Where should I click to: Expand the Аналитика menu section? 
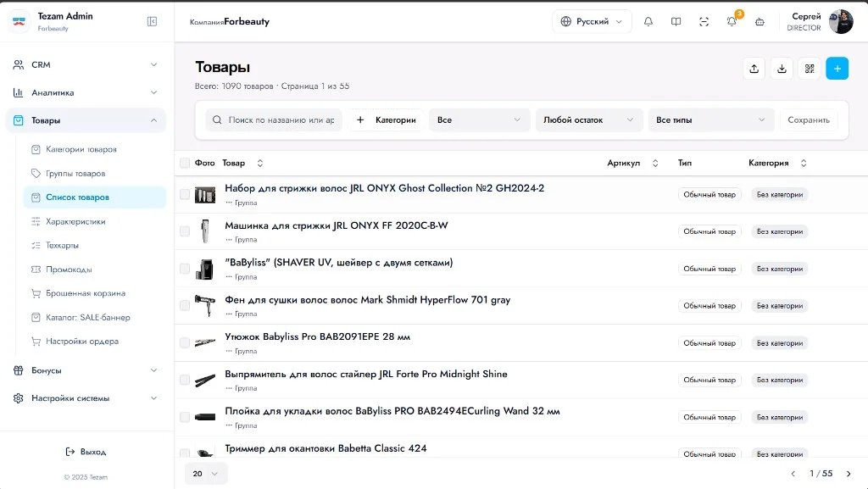click(x=86, y=92)
